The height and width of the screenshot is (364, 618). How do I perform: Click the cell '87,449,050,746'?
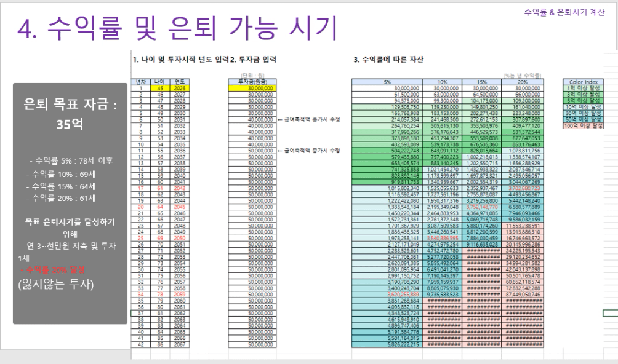coord(523,295)
